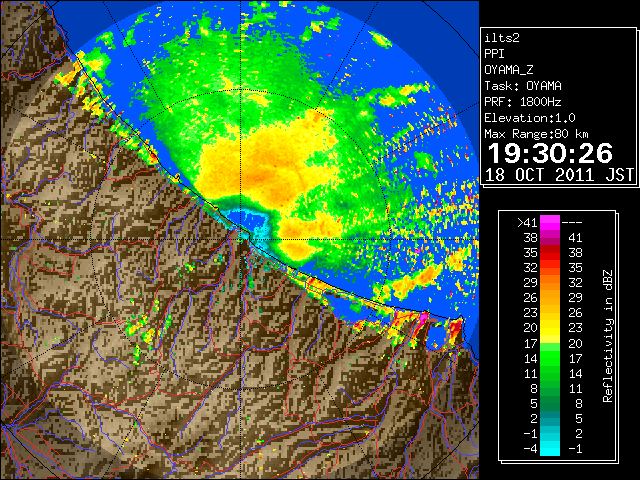Pick the bright yellow swatch beside 20
Image resolution: width=640 pixels, height=480 pixels.
click(x=550, y=328)
